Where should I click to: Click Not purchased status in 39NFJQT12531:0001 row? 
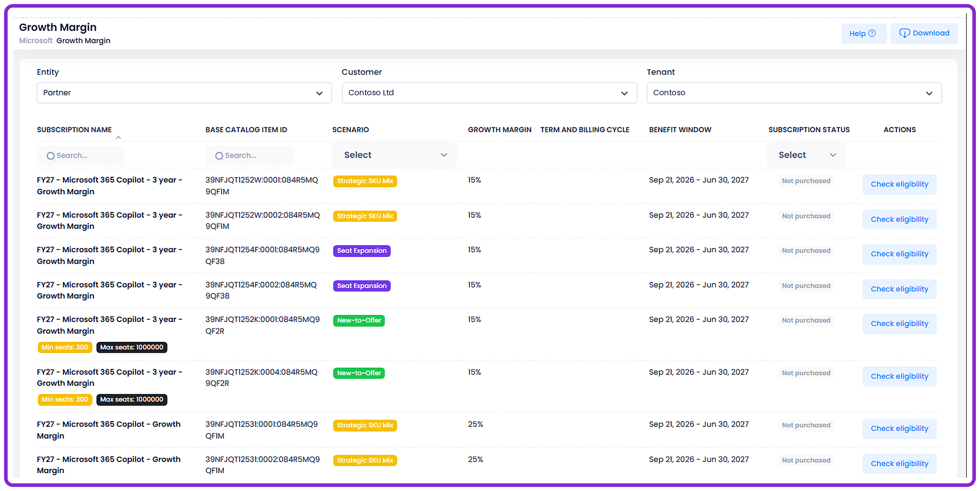(x=806, y=425)
